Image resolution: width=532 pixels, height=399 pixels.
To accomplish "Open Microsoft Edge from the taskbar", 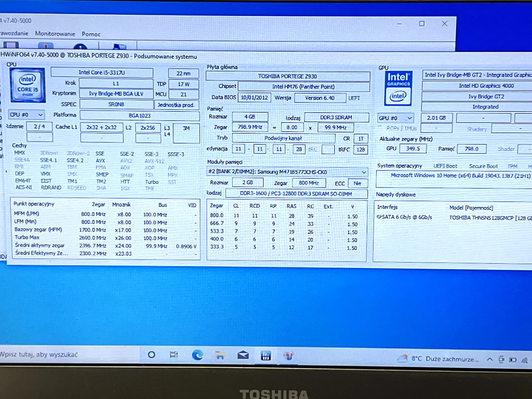I will [x=197, y=355].
